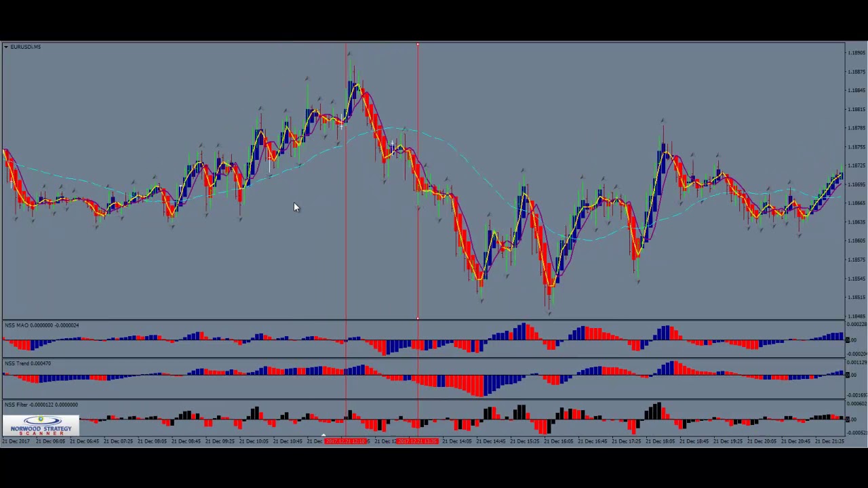The image size is (868, 488).
Task: Click the 21 Dec 14:45 time label
Action: point(491,441)
